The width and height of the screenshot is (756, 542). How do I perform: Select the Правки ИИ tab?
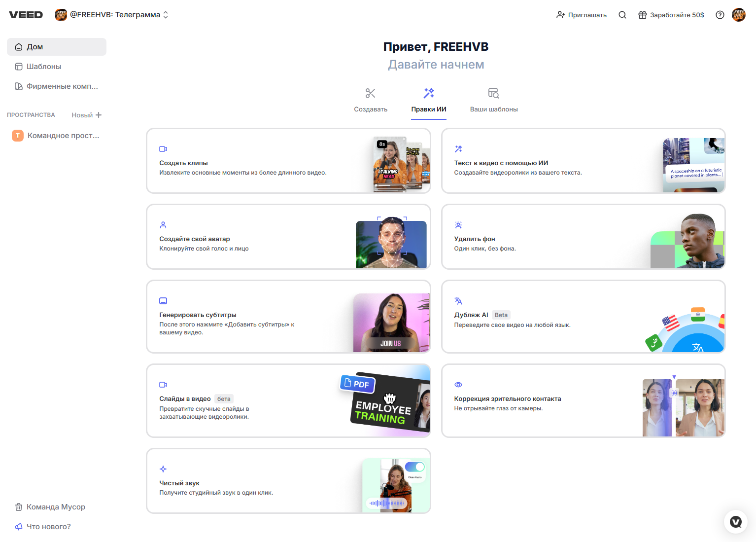click(429, 100)
